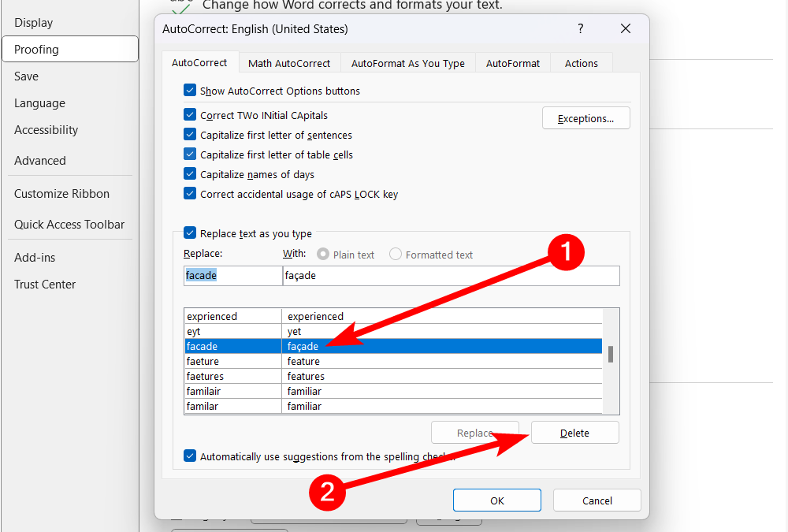Click the Cancel button

(597, 500)
